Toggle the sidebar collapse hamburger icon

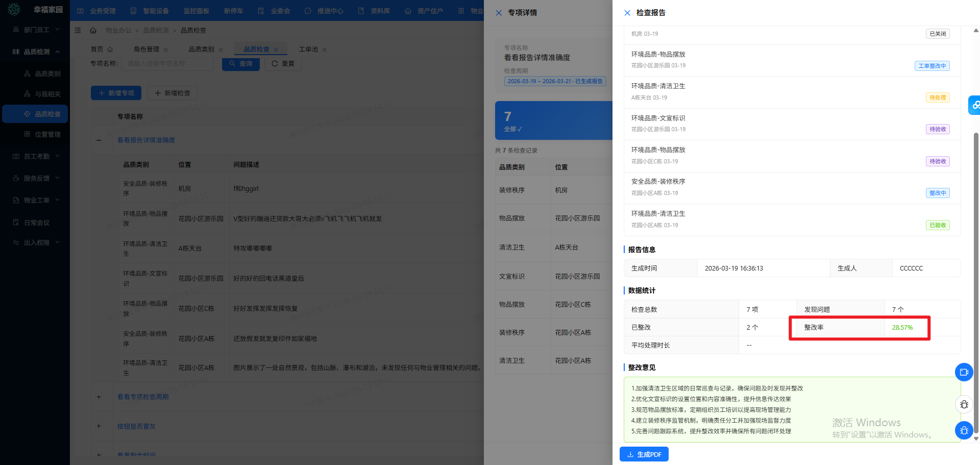[78, 31]
